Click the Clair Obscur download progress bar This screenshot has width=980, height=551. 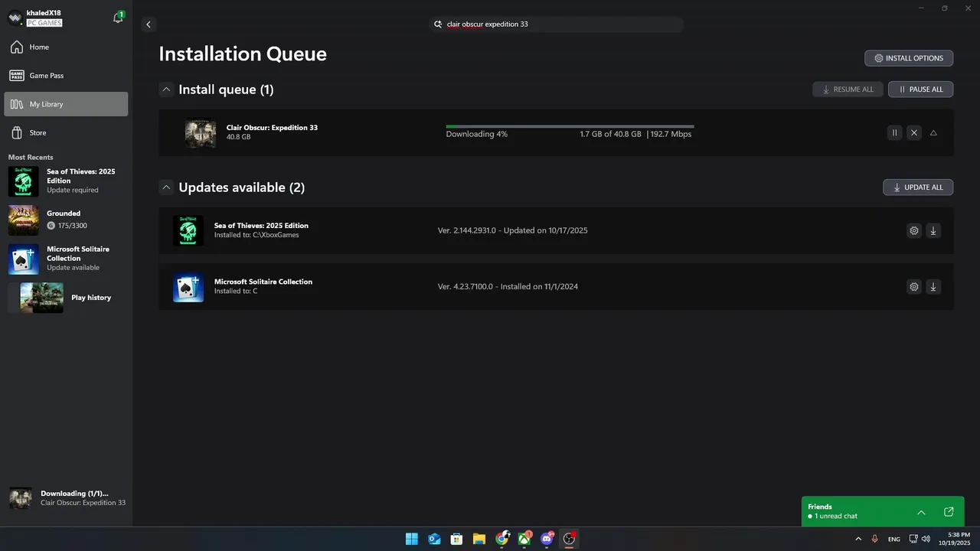pos(570,126)
